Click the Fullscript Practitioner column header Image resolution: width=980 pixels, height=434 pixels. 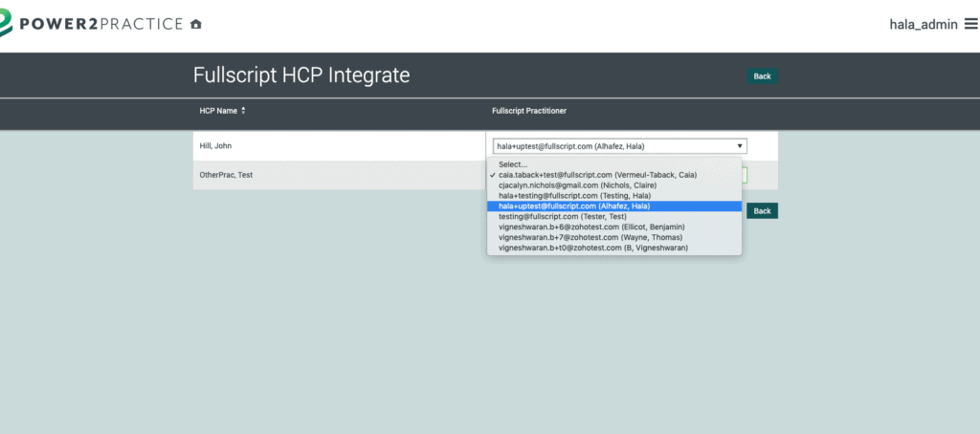(x=529, y=111)
